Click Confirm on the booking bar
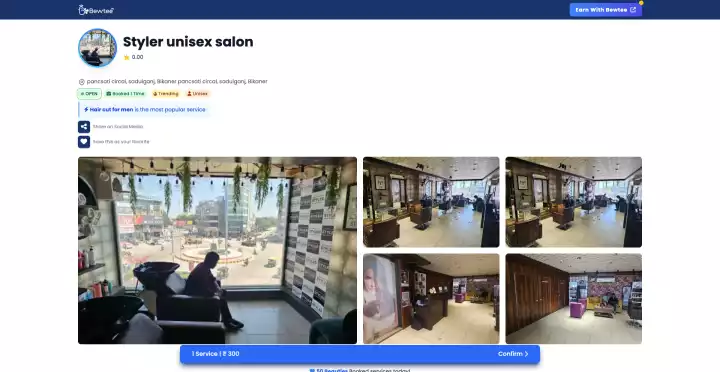 (x=513, y=354)
